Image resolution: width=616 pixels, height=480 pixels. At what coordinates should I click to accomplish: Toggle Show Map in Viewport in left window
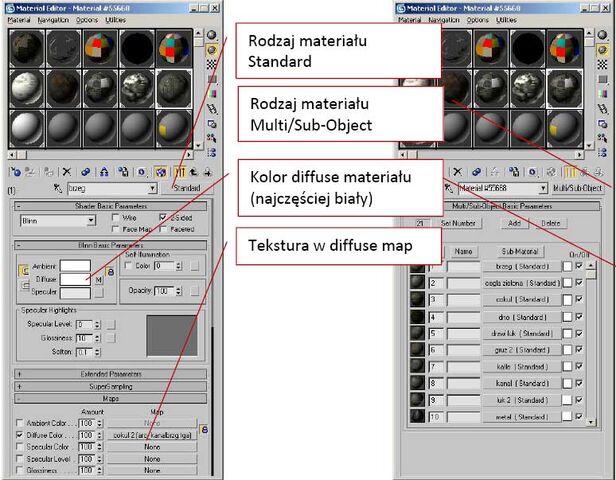click(160, 172)
